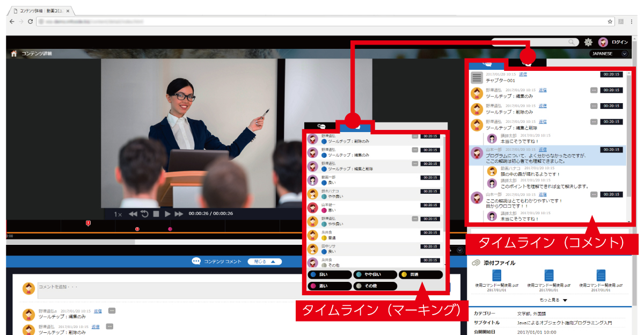Stop video playback
Screen dimensions: 644x335
click(x=156, y=214)
